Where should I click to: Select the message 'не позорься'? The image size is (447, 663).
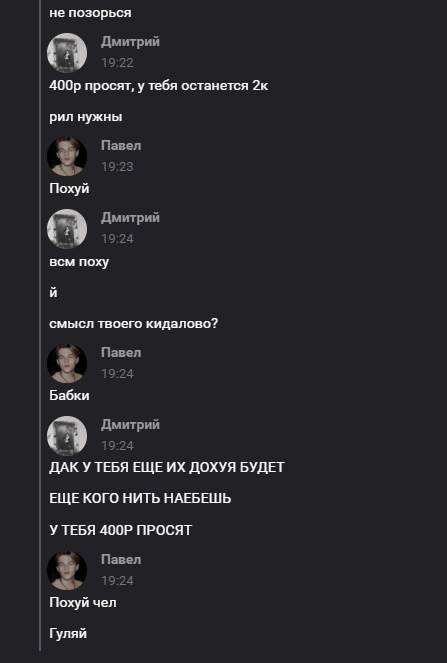[90, 13]
